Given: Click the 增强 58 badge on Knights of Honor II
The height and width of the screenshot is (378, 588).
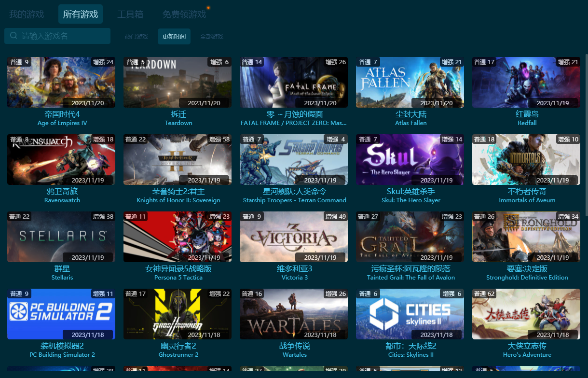Looking at the screenshot, I should (219, 140).
